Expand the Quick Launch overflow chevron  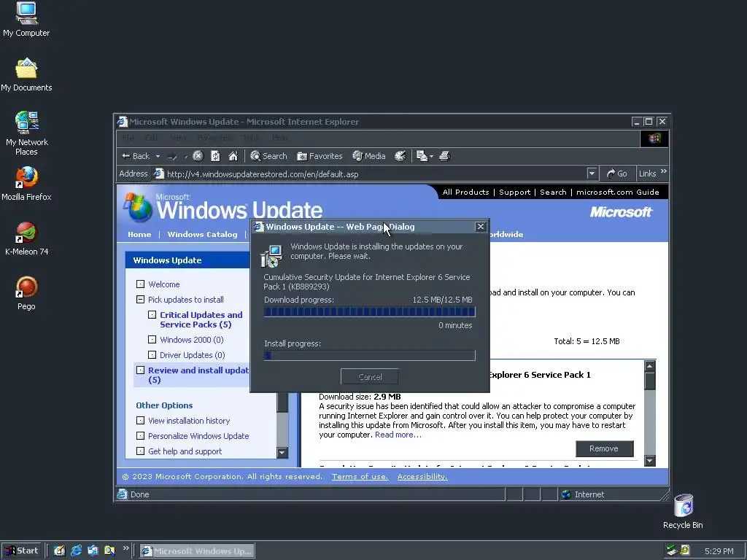pos(125,548)
